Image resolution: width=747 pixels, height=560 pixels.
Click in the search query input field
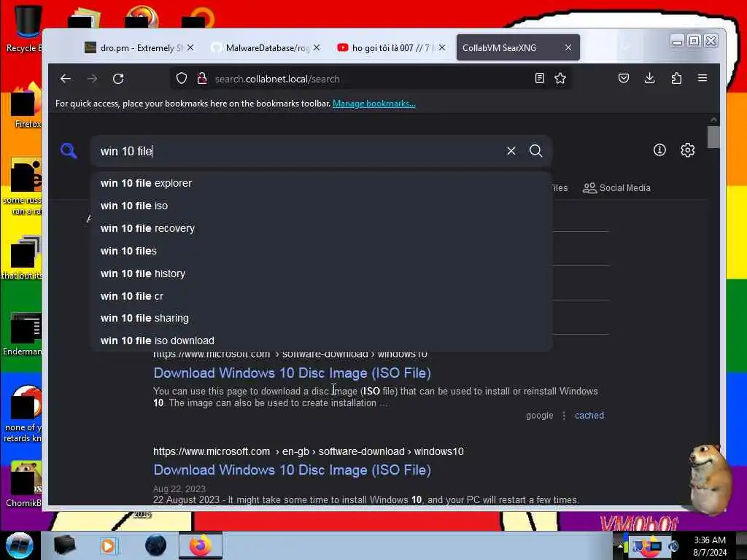click(x=300, y=151)
